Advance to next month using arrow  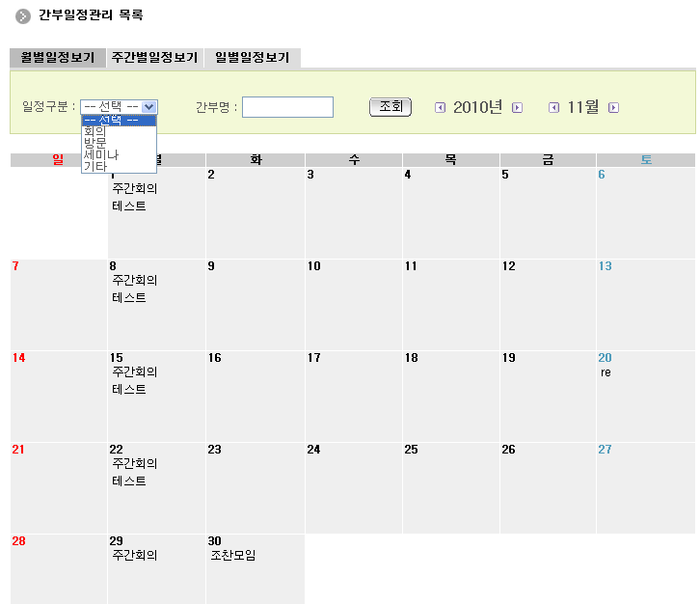613,108
